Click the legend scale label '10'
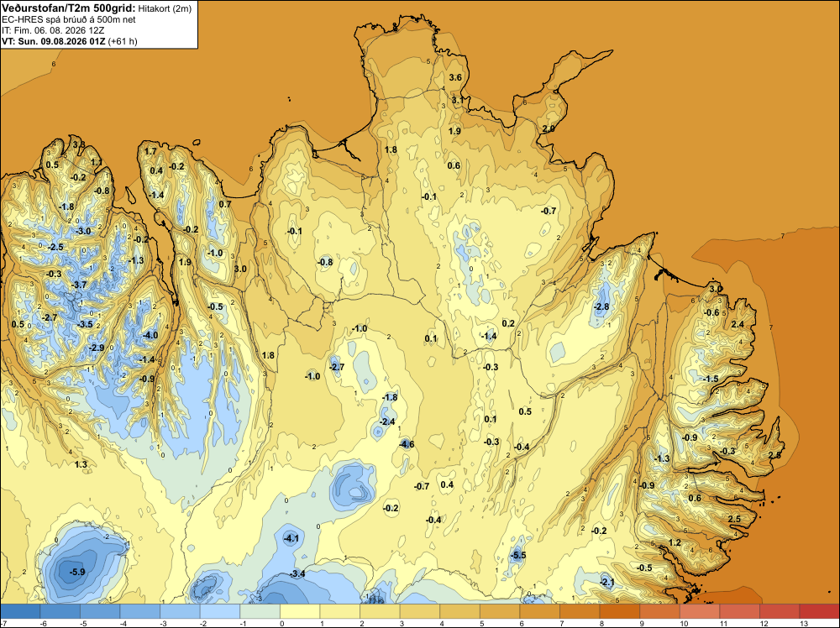Image resolution: width=840 pixels, height=628 pixels. tap(684, 624)
